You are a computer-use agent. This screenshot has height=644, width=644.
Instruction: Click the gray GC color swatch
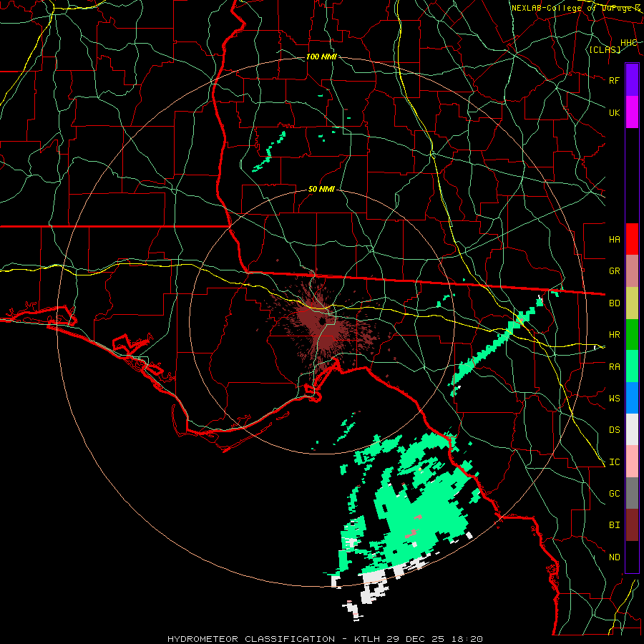click(x=632, y=493)
